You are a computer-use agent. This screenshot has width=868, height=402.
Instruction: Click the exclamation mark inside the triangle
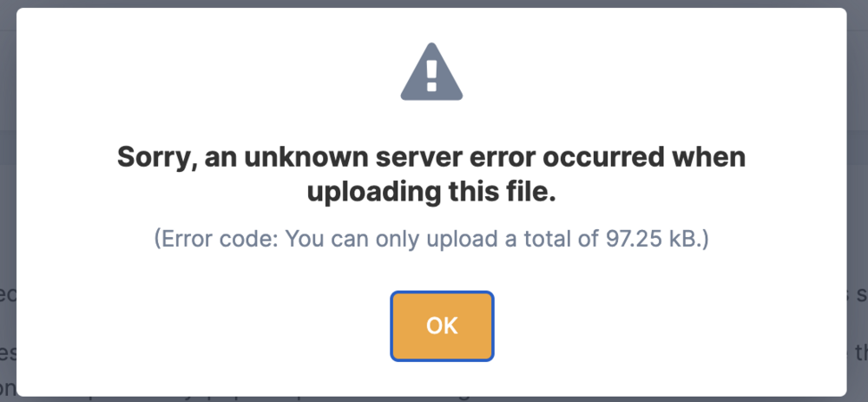(x=431, y=76)
